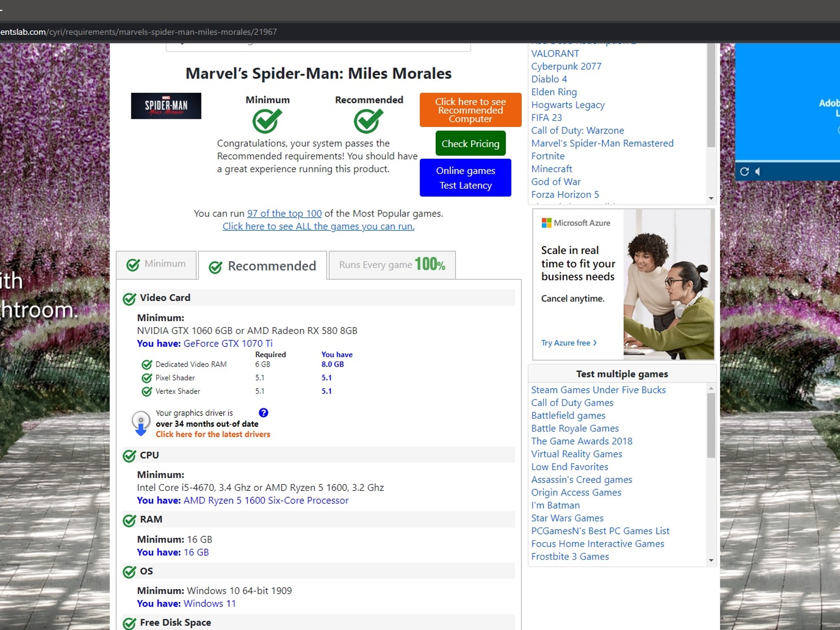
Task: Click the green Check Pricing button
Action: coord(470,144)
